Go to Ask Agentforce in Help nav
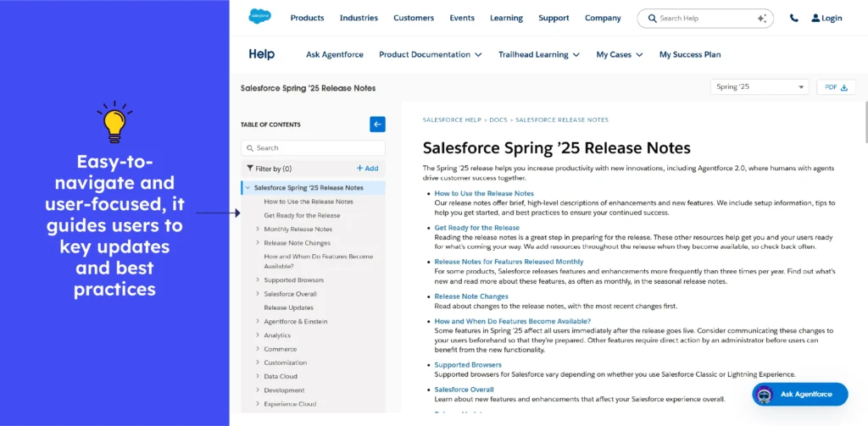 click(334, 55)
